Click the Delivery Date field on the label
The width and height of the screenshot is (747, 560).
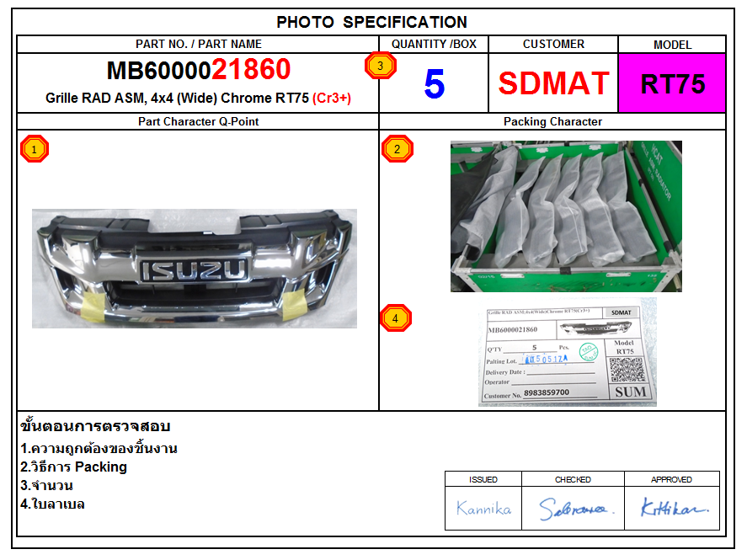(x=540, y=372)
